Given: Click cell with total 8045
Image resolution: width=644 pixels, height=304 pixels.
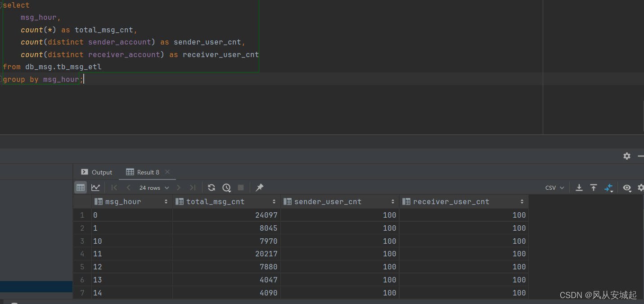Looking at the screenshot, I should (x=226, y=228).
